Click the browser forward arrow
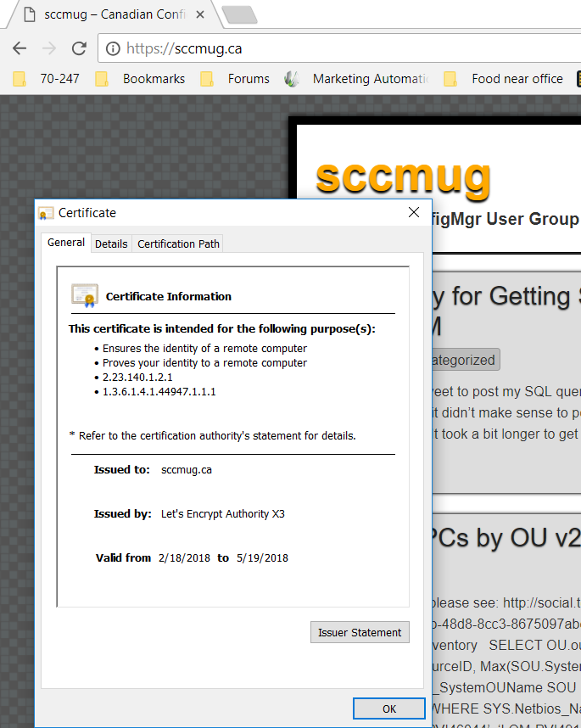The width and height of the screenshot is (581, 728). 49,48
